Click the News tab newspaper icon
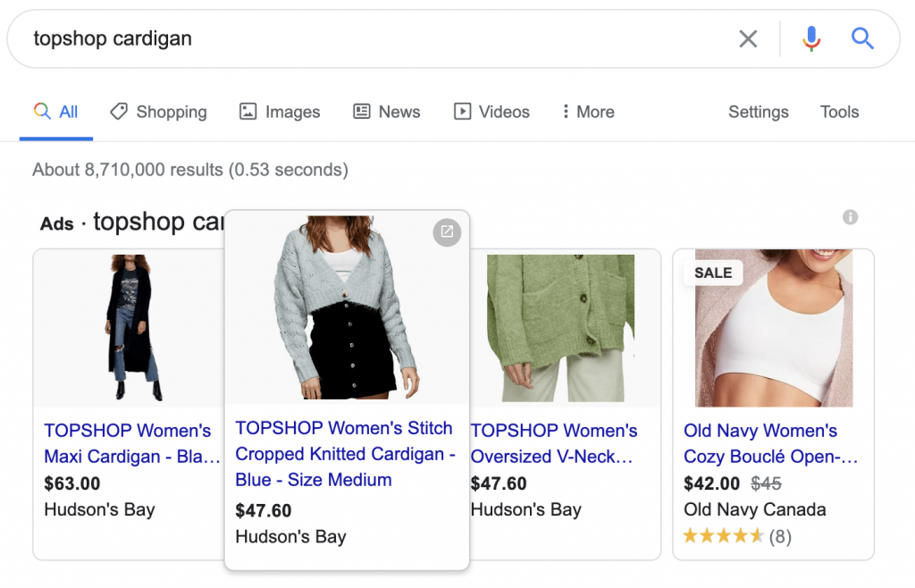 pyautogui.click(x=361, y=111)
